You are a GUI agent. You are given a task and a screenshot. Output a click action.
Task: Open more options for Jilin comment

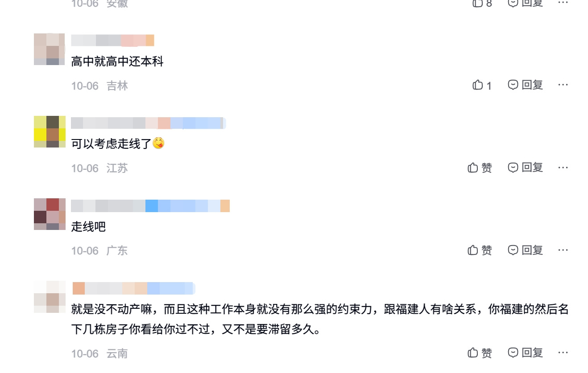tap(563, 85)
